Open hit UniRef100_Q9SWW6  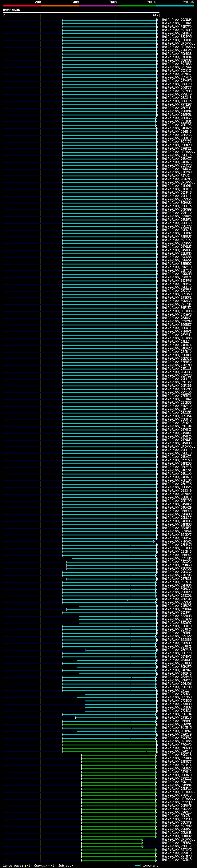tap(177, 20)
